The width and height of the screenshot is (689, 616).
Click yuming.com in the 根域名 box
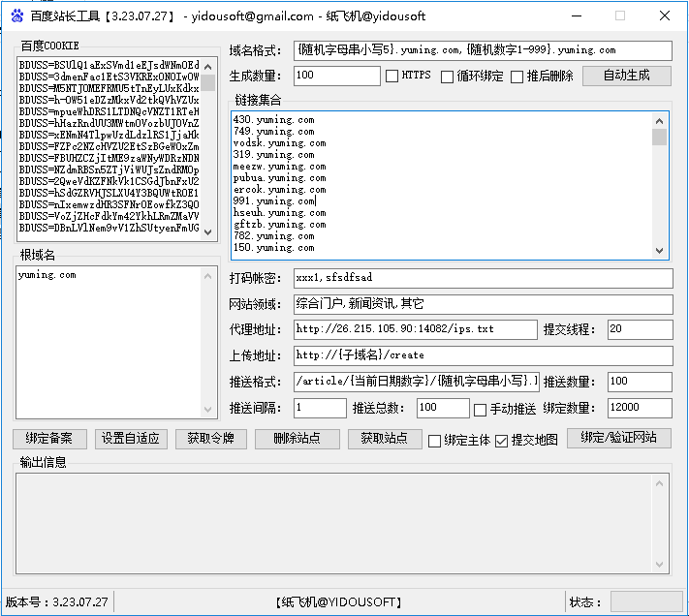click(x=47, y=275)
